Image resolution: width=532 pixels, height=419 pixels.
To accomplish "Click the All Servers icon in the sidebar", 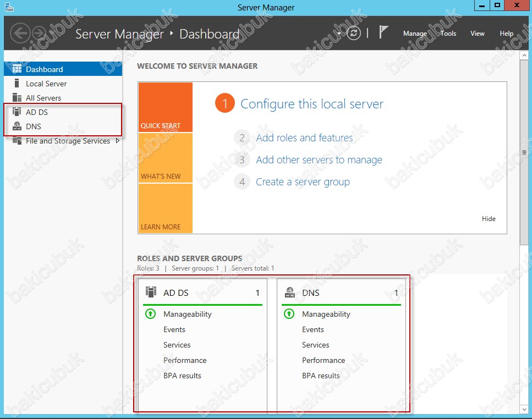I will 17,98.
